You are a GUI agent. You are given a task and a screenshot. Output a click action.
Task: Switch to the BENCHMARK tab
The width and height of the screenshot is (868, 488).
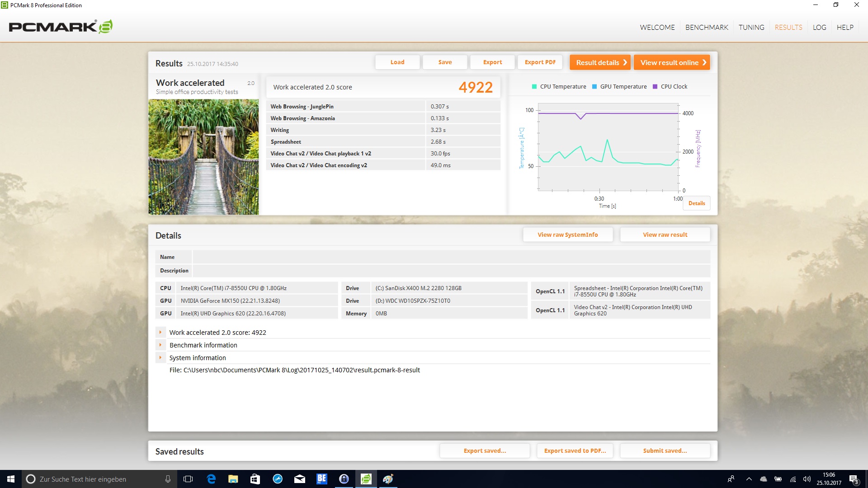pos(707,27)
